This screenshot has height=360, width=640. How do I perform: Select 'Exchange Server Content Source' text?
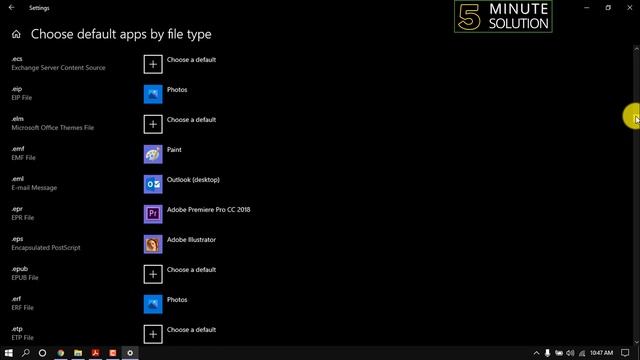[58, 68]
